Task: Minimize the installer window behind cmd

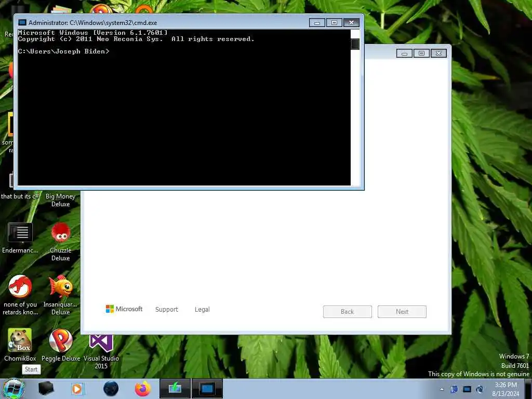Action: 404,54
